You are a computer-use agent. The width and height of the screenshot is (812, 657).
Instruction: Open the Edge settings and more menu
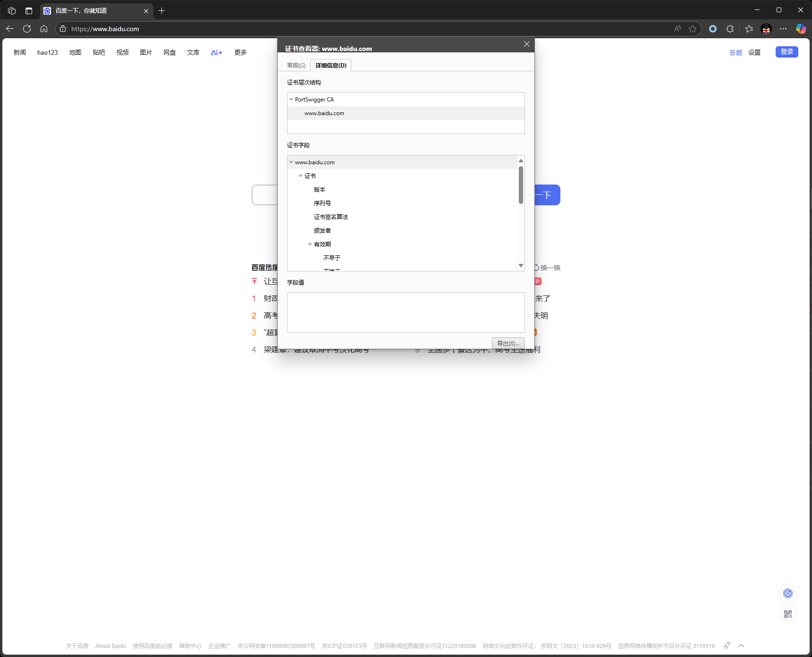pyautogui.click(x=783, y=29)
